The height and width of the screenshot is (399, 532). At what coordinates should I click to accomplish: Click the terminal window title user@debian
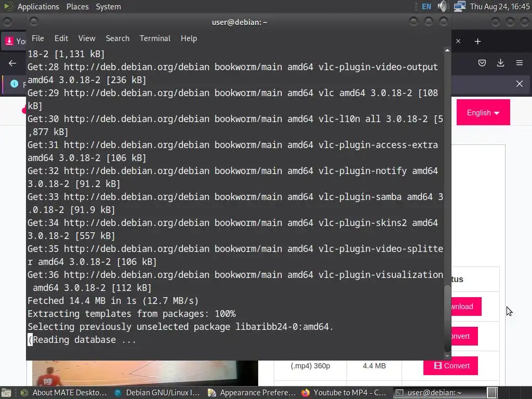coord(240,22)
